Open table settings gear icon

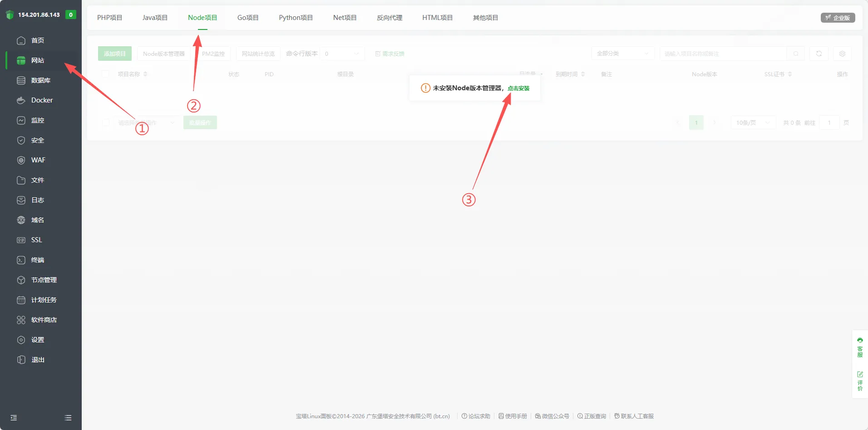pyautogui.click(x=842, y=54)
